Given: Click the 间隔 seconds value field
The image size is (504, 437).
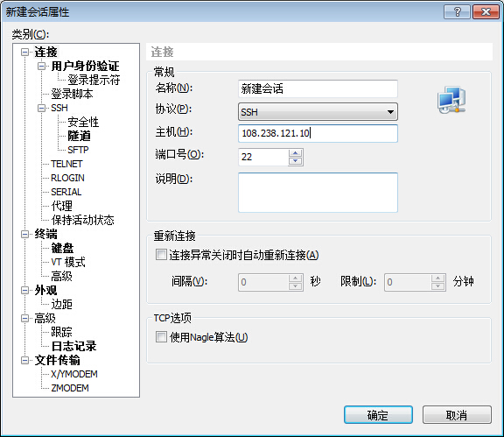Looking at the screenshot, I should [263, 282].
